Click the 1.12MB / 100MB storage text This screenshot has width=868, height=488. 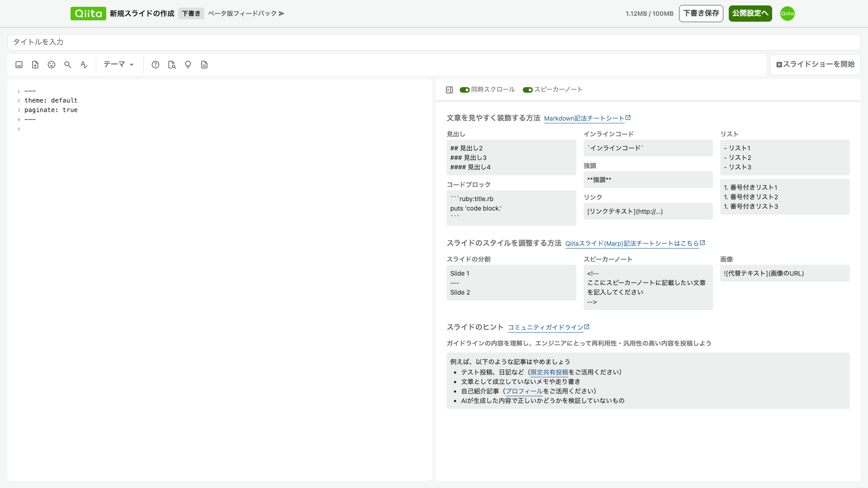click(x=650, y=14)
